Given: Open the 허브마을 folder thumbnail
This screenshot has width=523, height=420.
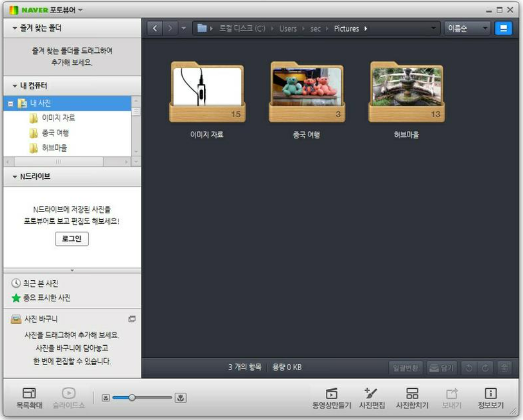Looking at the screenshot, I should point(406,92).
